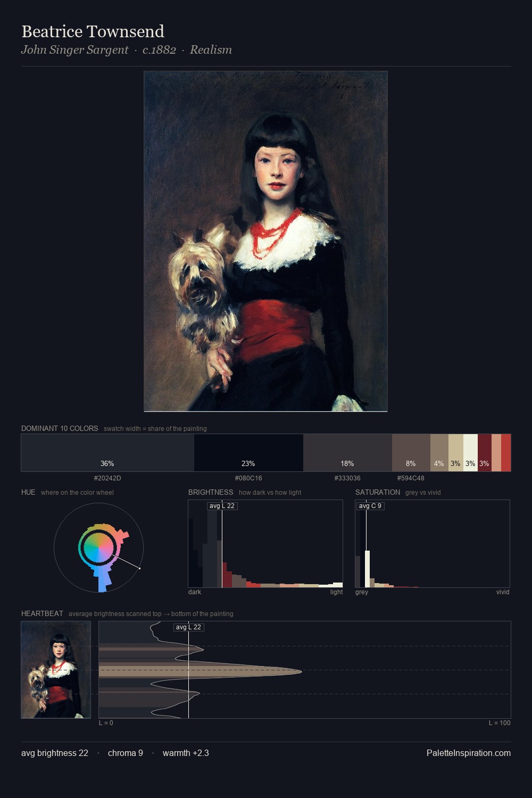The image size is (532, 798).
Task: Click the #594C48 hex code
Action: click(x=411, y=478)
